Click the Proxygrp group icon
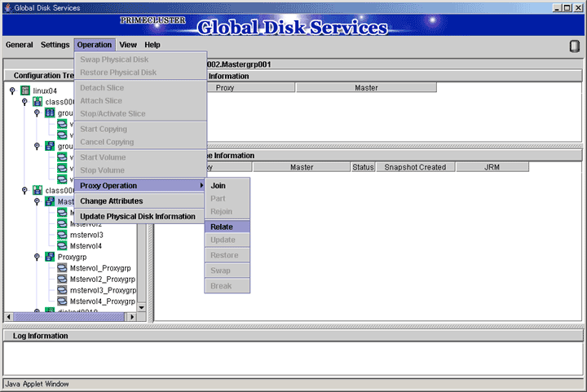The width and height of the screenshot is (587, 392). click(50, 257)
